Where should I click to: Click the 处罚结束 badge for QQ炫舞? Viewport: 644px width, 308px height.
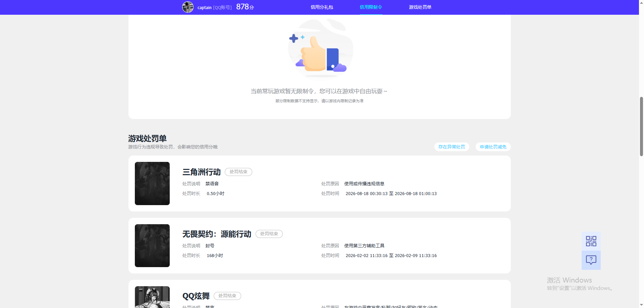(x=227, y=296)
